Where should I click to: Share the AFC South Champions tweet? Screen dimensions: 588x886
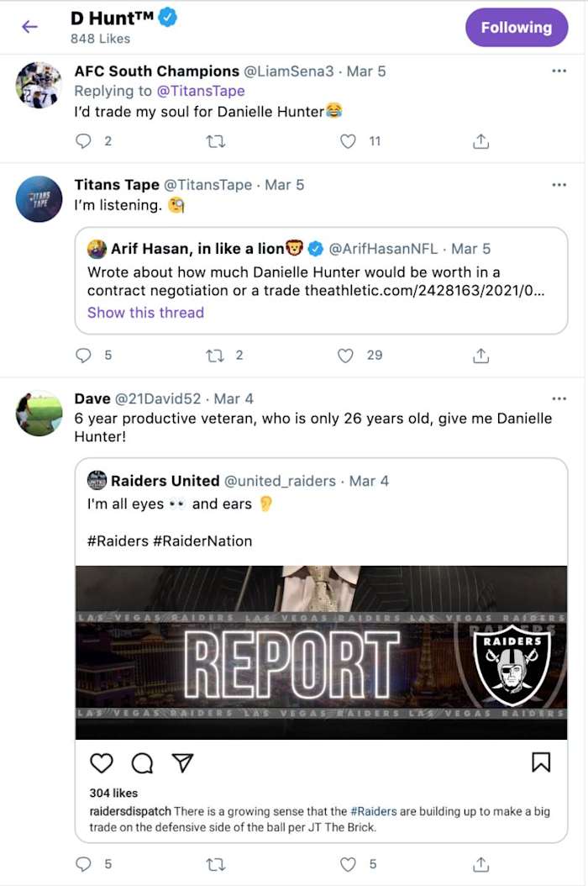pos(480,141)
